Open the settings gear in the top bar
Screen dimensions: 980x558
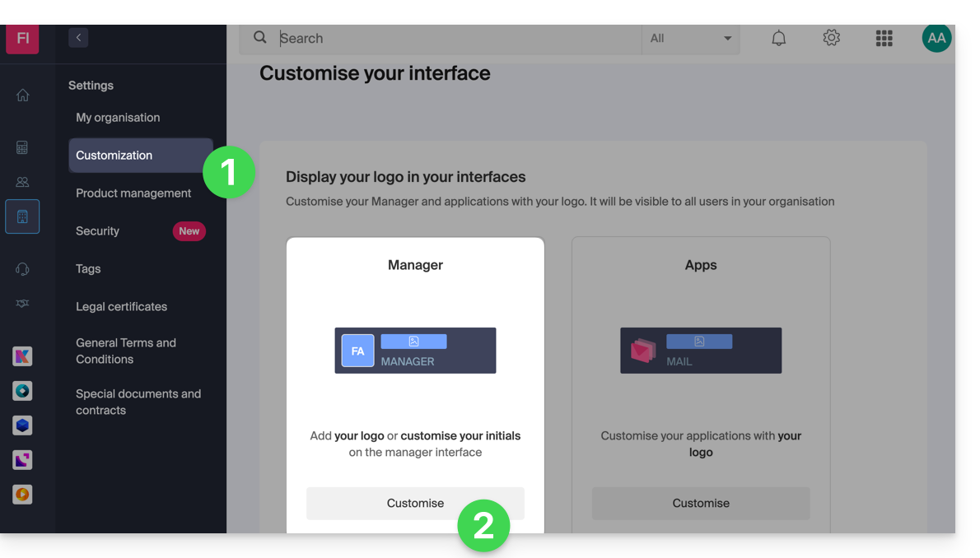pyautogui.click(x=831, y=39)
